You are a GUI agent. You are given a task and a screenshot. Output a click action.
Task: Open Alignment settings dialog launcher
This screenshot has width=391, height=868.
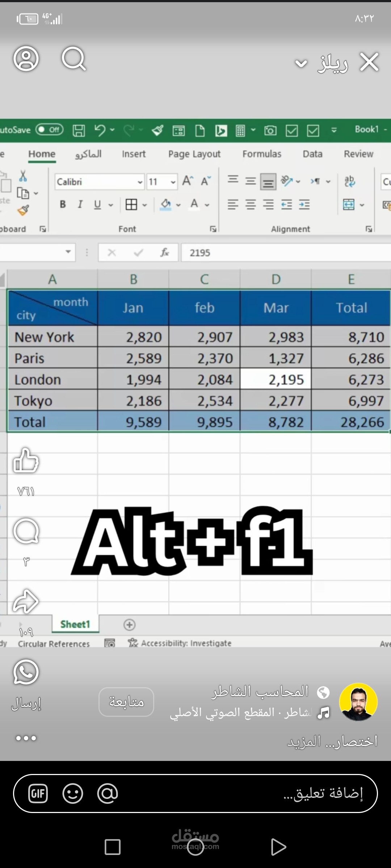coord(369,229)
